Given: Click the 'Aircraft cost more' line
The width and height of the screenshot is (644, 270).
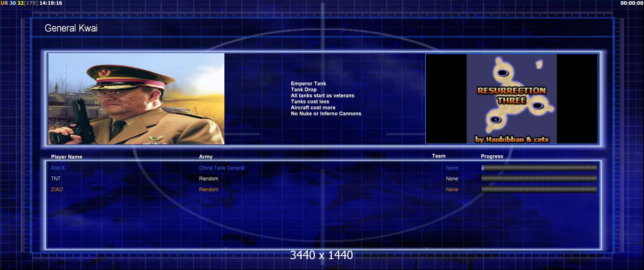Looking at the screenshot, I should point(313,108).
